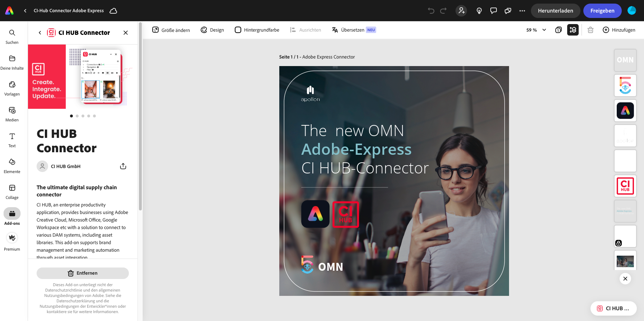Select the OMN 5 logo layer thumbnail
Screen dimensions: 644x321
625,85
